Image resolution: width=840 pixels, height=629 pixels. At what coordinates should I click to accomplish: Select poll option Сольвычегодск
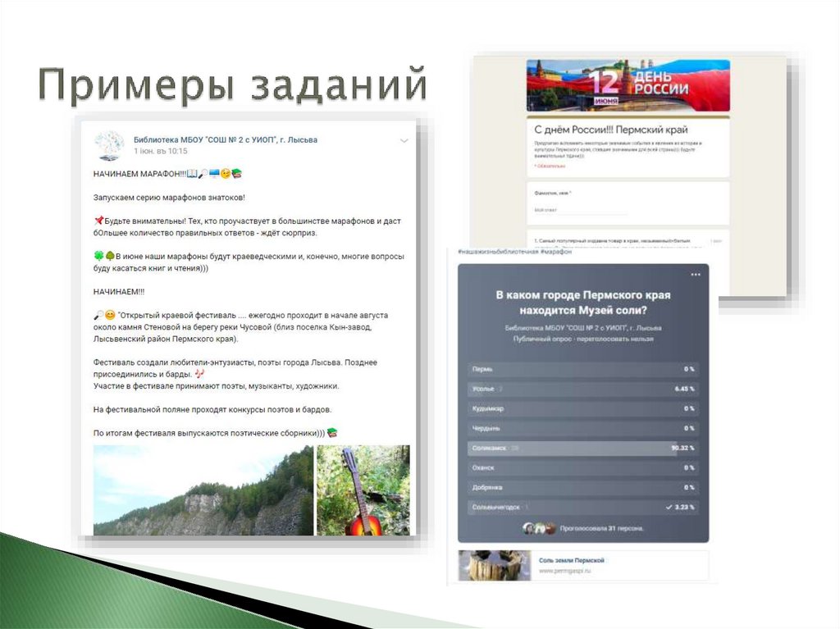583,507
